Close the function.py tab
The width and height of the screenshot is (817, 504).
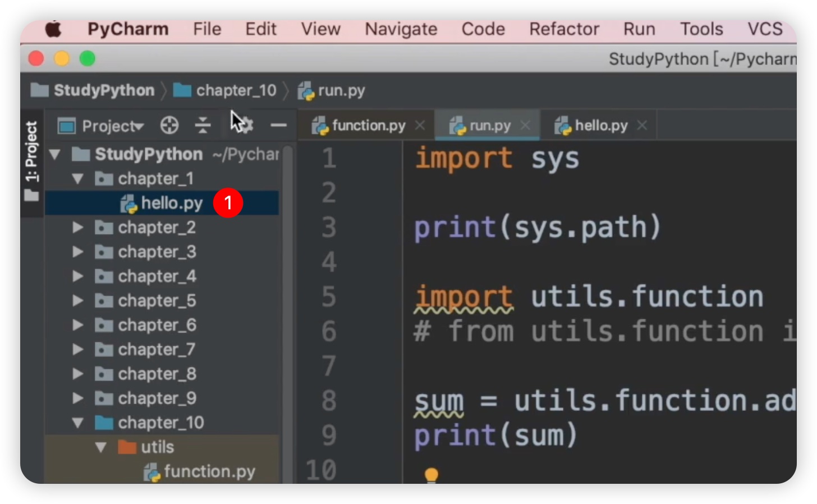pos(420,126)
